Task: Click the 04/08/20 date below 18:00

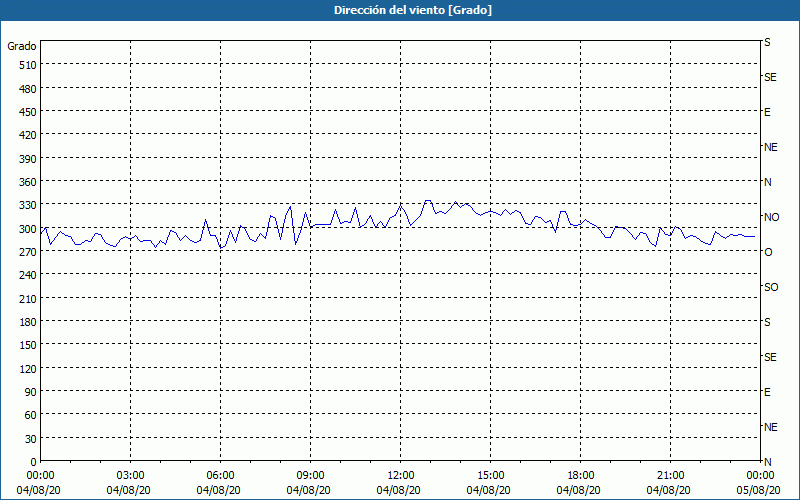Action: coord(579,490)
